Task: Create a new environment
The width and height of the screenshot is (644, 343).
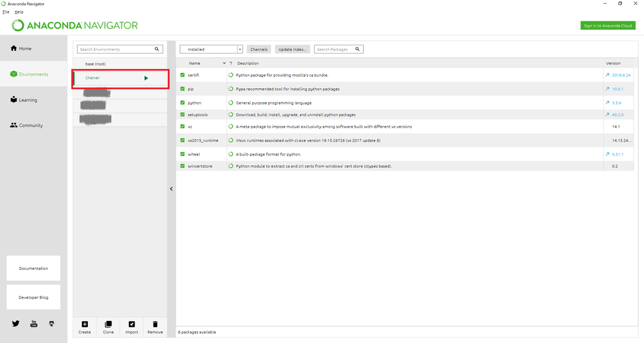Action: 85,327
